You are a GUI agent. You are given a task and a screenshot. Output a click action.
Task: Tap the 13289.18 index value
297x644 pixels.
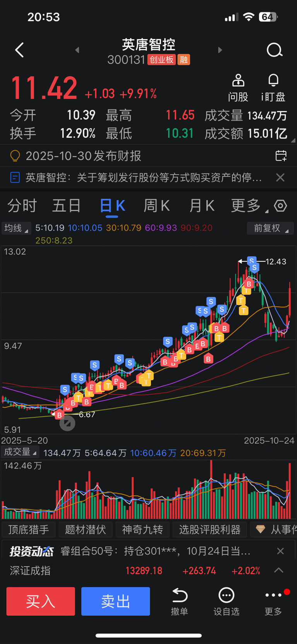[144, 570]
